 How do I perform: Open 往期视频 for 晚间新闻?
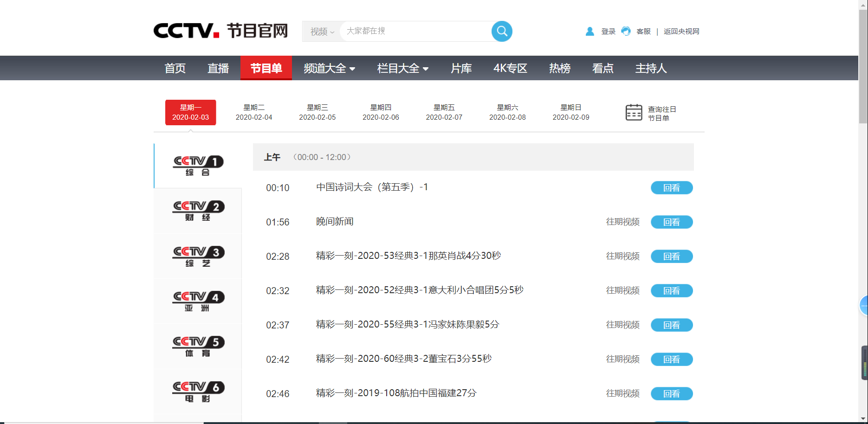click(x=623, y=222)
